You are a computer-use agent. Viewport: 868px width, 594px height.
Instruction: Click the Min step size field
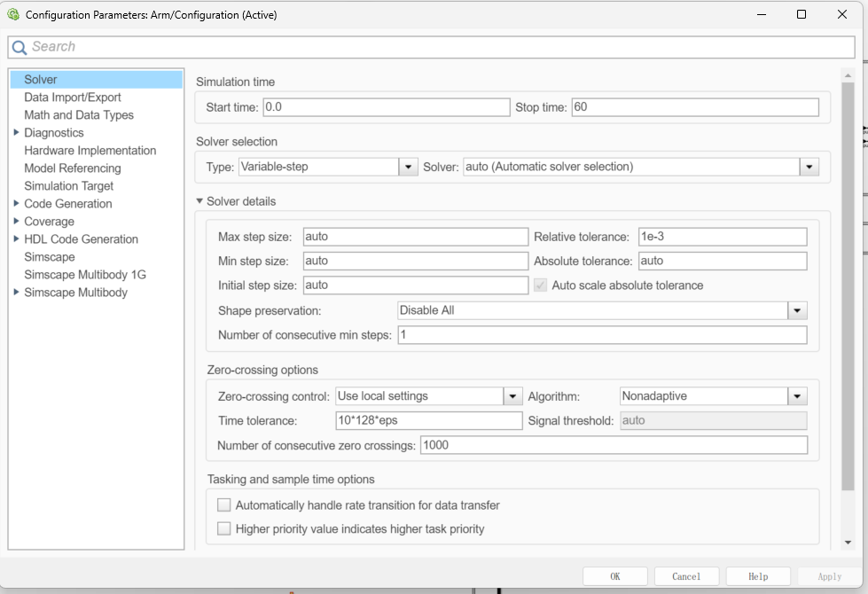416,261
